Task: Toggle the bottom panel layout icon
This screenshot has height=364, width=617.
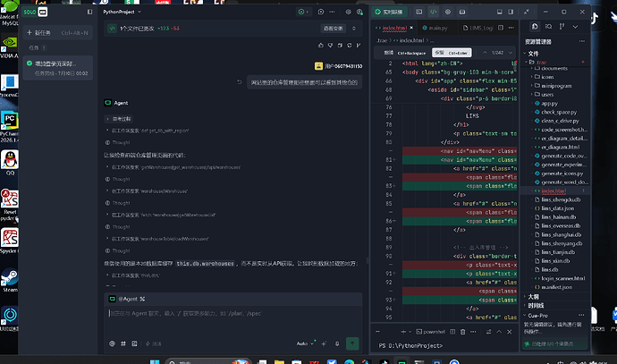Action: [499, 12]
